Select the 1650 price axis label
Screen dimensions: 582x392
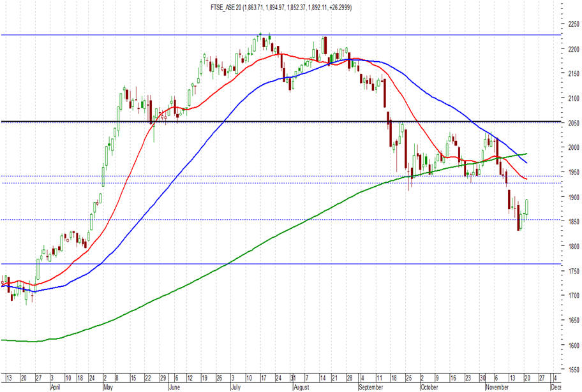(x=574, y=320)
